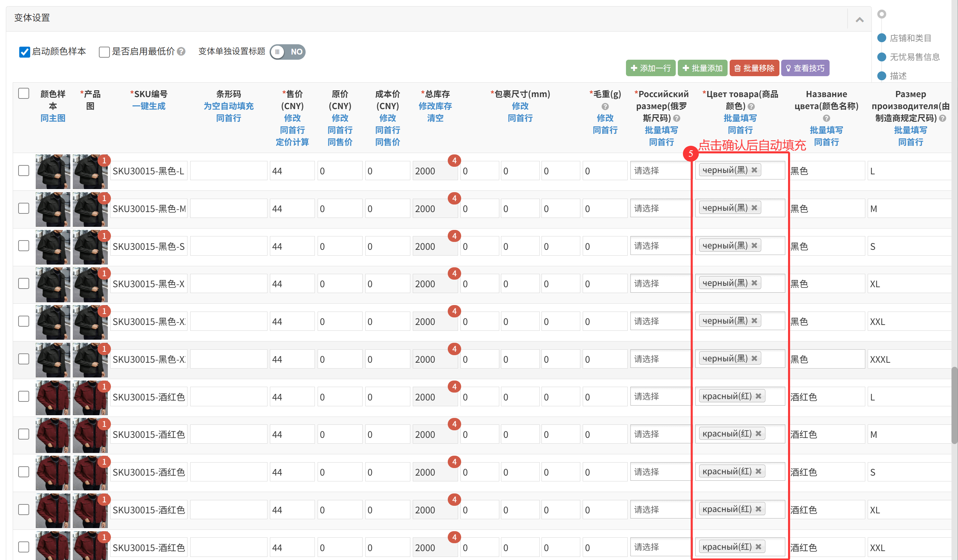
Task: Uncheck the 启动颜色样本 checkbox
Action: (25, 52)
